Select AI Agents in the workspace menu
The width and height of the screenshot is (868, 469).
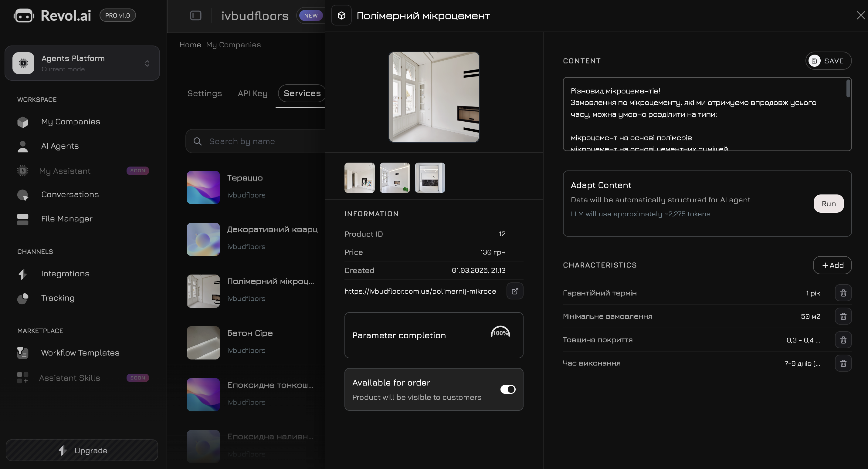(60, 146)
